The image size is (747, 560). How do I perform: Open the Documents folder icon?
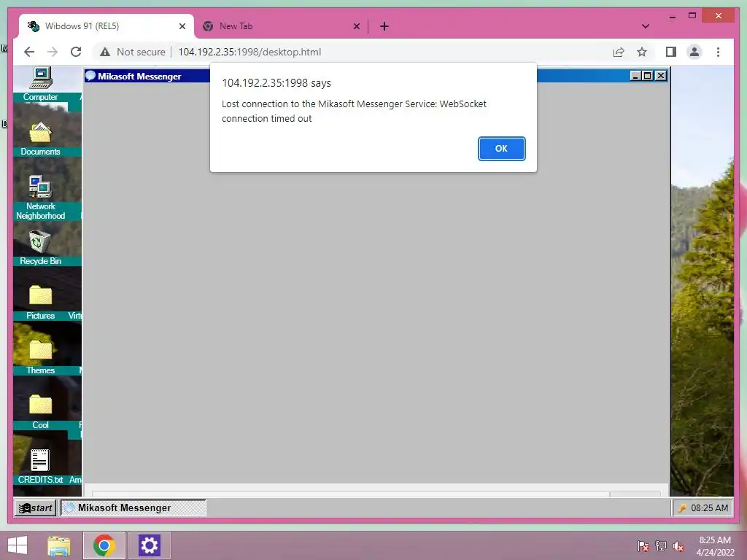coord(41,139)
